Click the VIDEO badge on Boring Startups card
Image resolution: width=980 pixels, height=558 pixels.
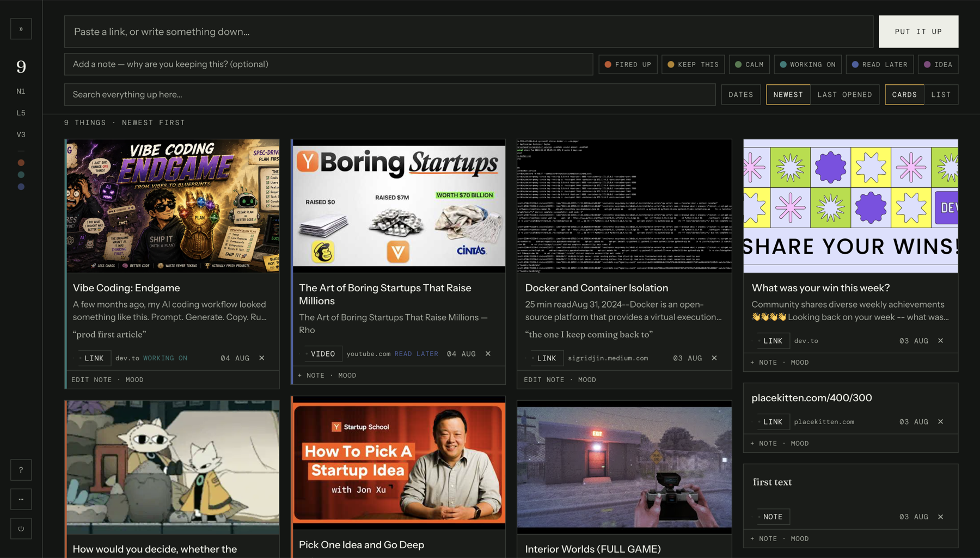[323, 354]
